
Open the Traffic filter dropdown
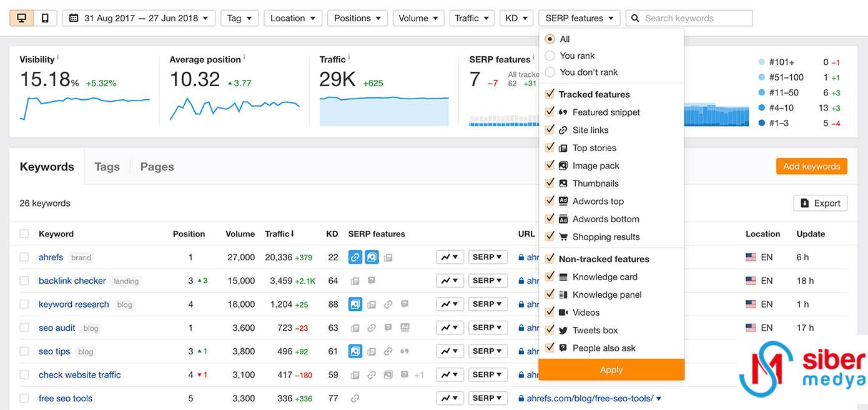pos(472,18)
